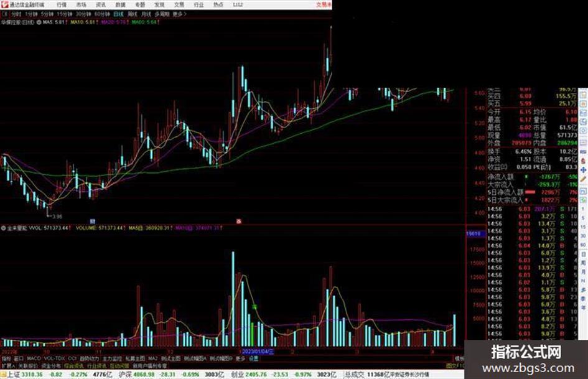588x379 pixels.
Task: Click the 上证 index value in status bar
Action: tap(32, 375)
